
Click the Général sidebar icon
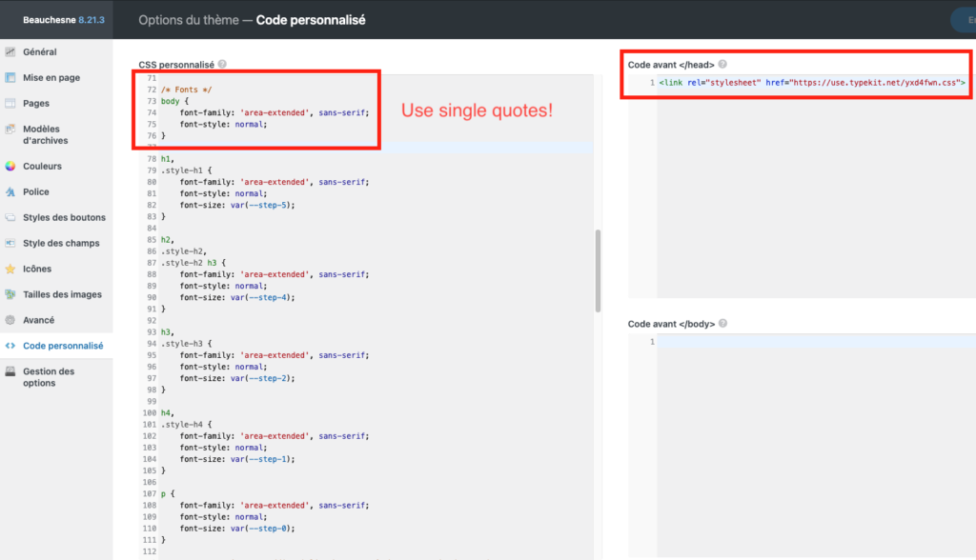tap(10, 51)
